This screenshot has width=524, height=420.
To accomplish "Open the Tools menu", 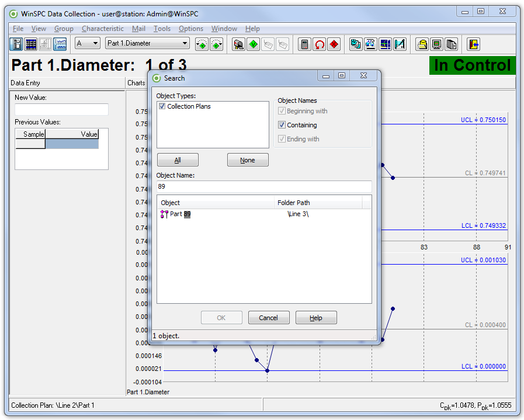I will click(x=162, y=29).
